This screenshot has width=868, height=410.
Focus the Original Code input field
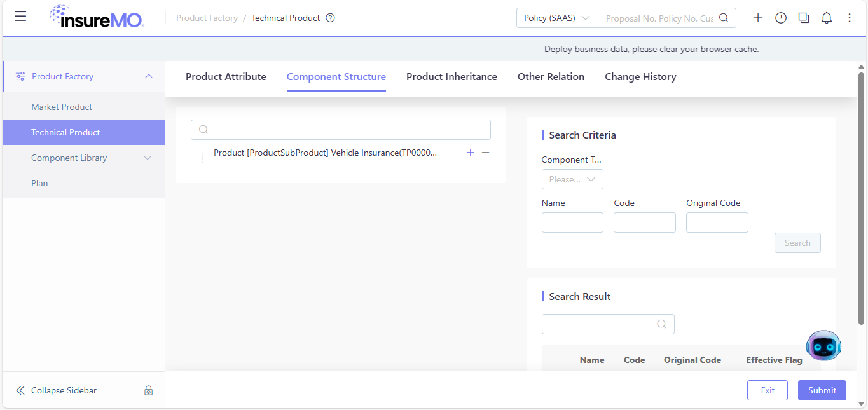click(x=717, y=222)
